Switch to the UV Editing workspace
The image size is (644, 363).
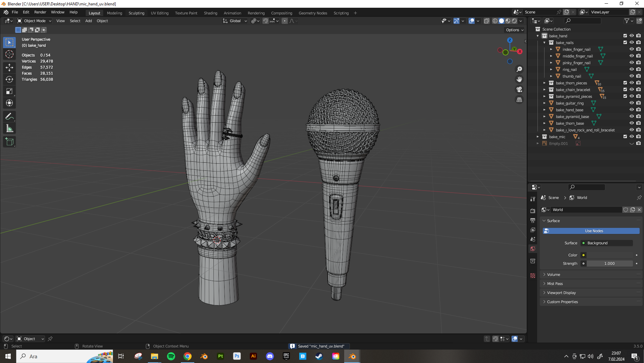(160, 13)
